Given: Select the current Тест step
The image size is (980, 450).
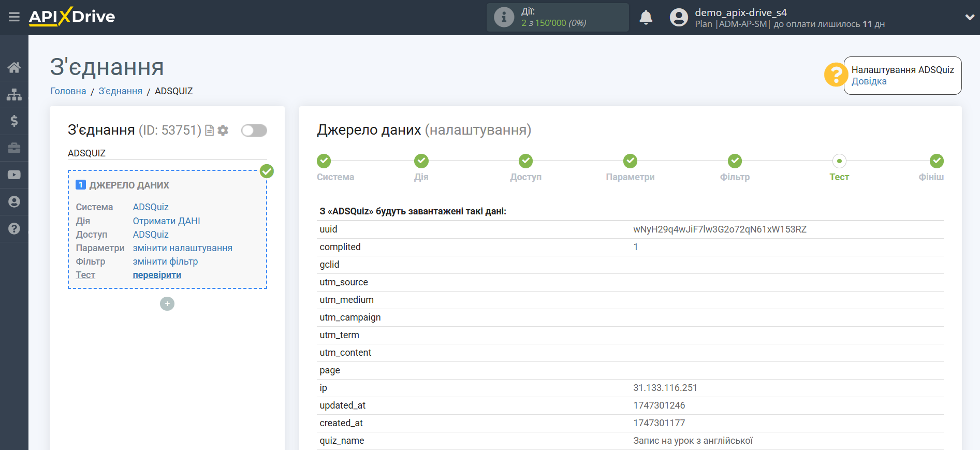Looking at the screenshot, I should 839,161.
